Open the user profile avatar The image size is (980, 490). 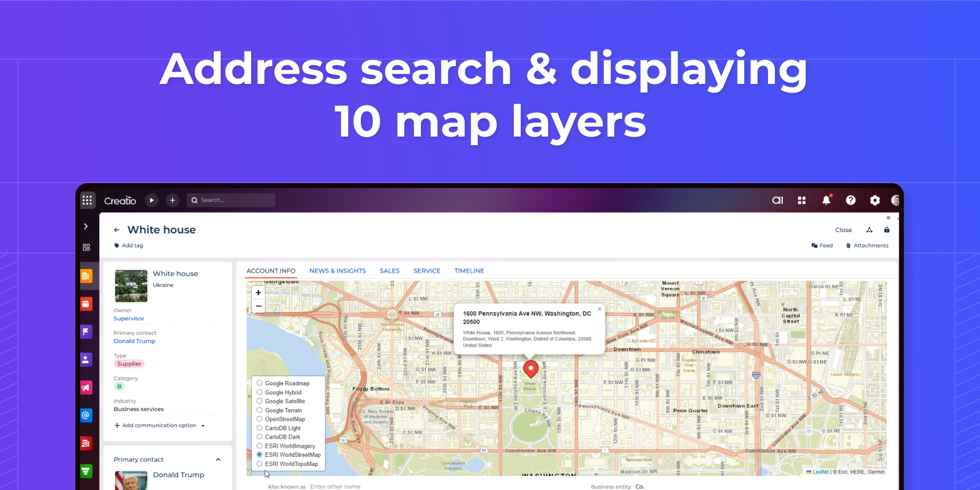[895, 200]
